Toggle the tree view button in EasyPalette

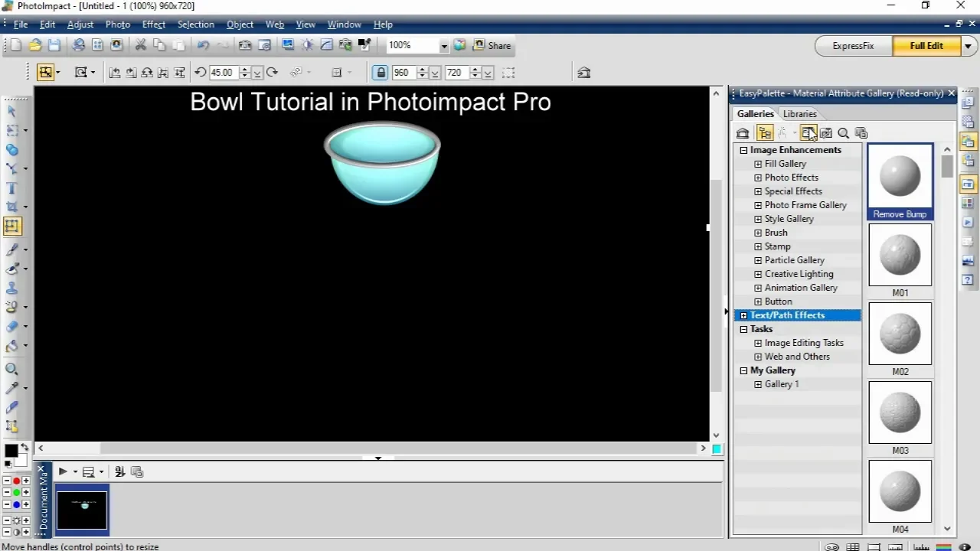[764, 133]
